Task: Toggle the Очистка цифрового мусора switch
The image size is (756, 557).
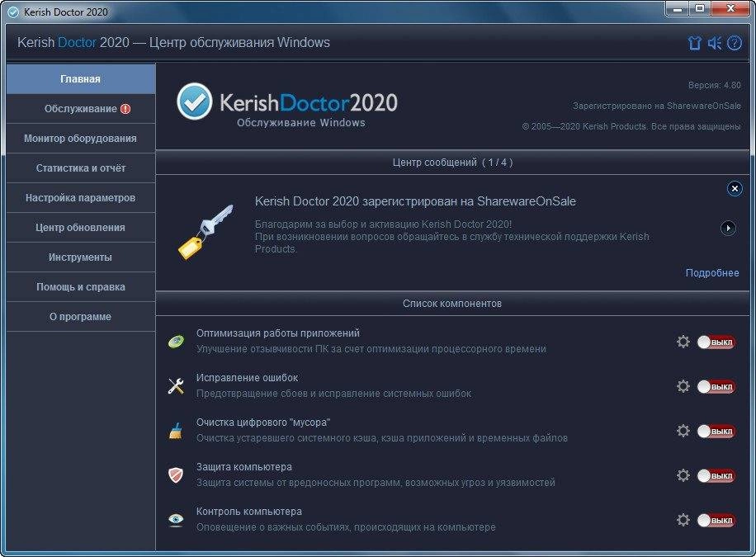Action: click(x=716, y=431)
